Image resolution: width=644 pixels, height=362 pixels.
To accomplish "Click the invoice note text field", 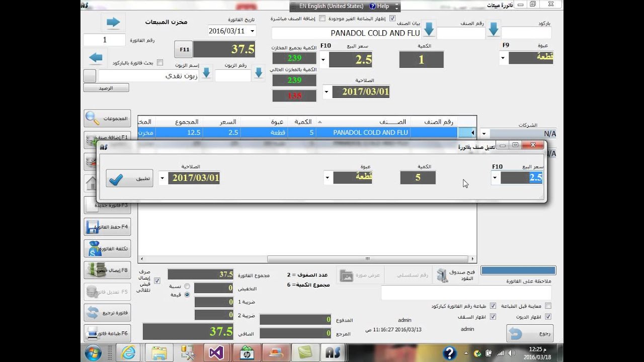I will click(466, 293).
